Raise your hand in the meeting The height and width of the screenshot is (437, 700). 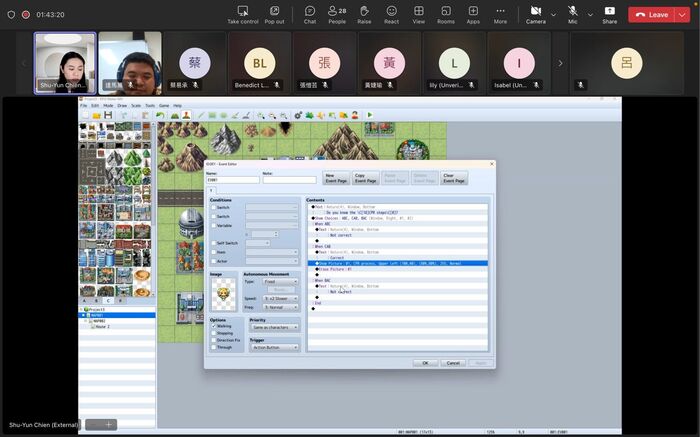364,15
